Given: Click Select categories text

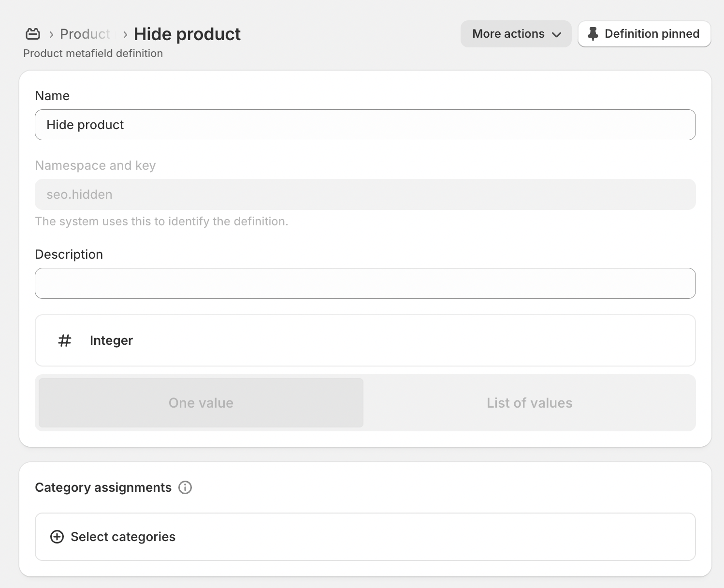Looking at the screenshot, I should tap(123, 537).
